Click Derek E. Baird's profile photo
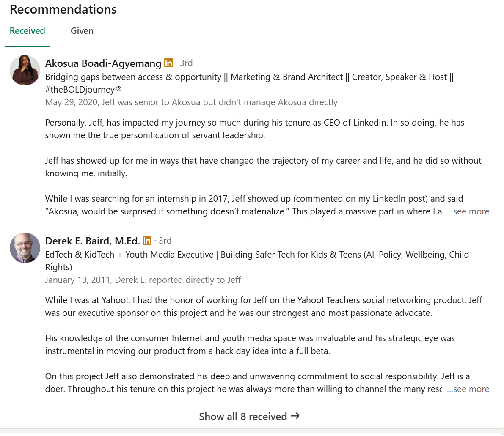Screen dimensions: 504x436 click(x=25, y=248)
